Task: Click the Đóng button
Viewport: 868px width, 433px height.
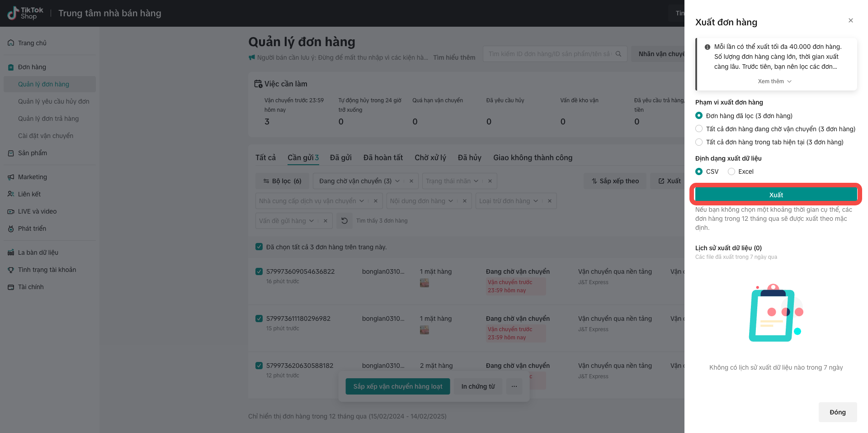Action: click(837, 412)
